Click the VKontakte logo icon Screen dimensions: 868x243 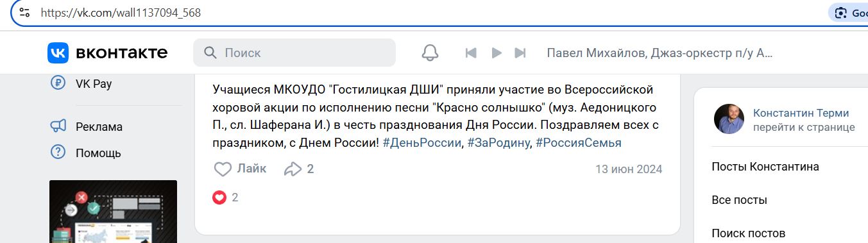tap(58, 53)
